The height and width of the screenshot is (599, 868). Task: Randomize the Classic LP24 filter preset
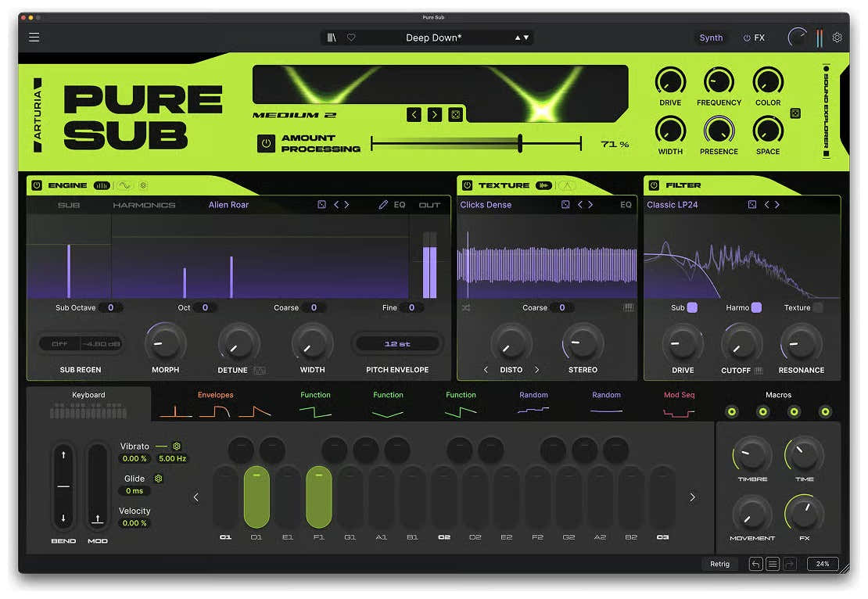751,205
